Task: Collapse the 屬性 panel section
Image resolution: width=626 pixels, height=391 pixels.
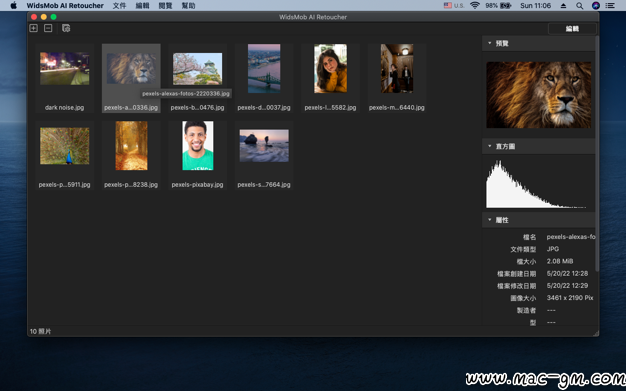Action: click(489, 220)
